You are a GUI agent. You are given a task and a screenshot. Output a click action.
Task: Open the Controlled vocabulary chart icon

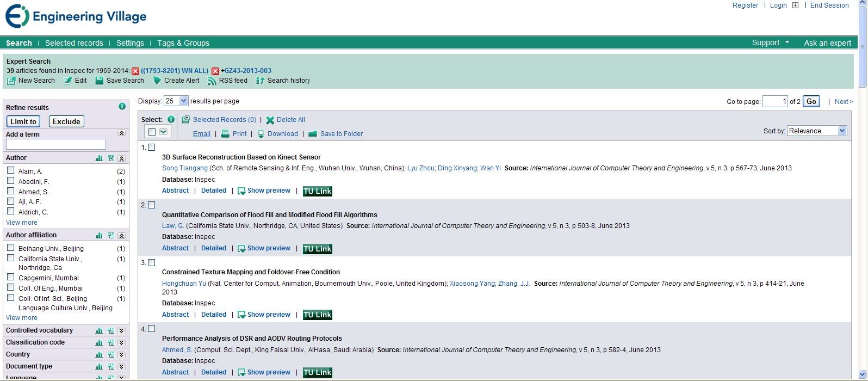pyautogui.click(x=99, y=331)
